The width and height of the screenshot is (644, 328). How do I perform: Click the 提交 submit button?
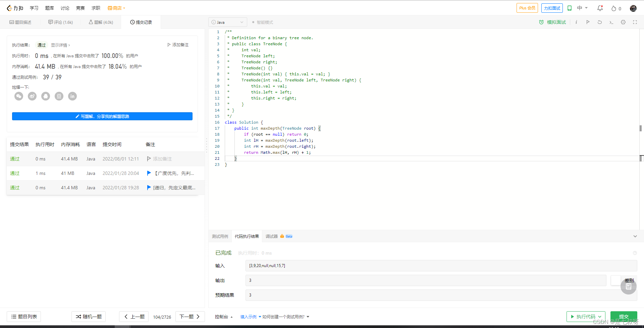tap(624, 317)
